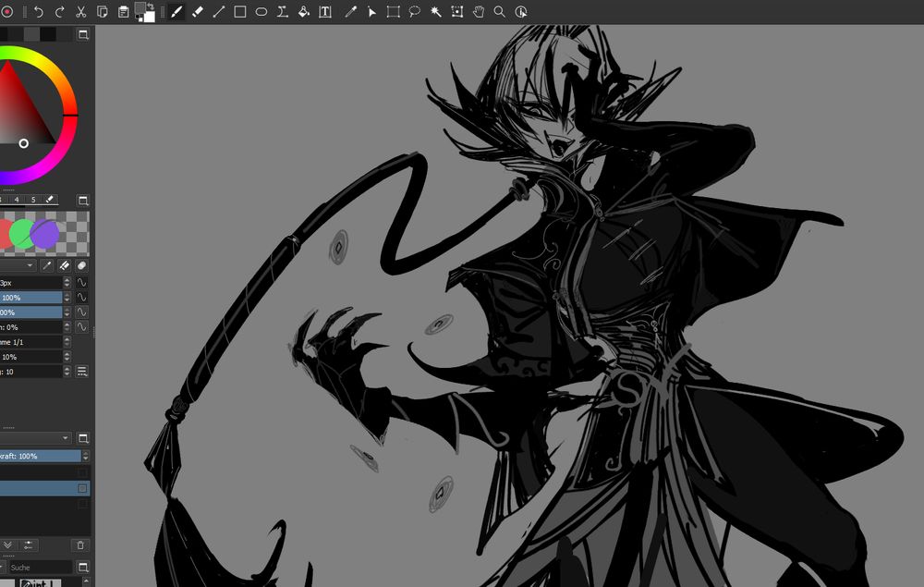Open the brush preset dropdown below preview
The height and width of the screenshot is (587, 924).
[x=18, y=266]
